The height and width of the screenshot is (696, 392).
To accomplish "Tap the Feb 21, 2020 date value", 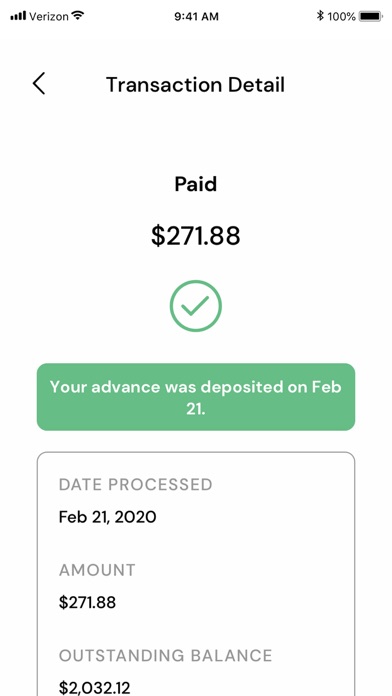I will point(107,517).
